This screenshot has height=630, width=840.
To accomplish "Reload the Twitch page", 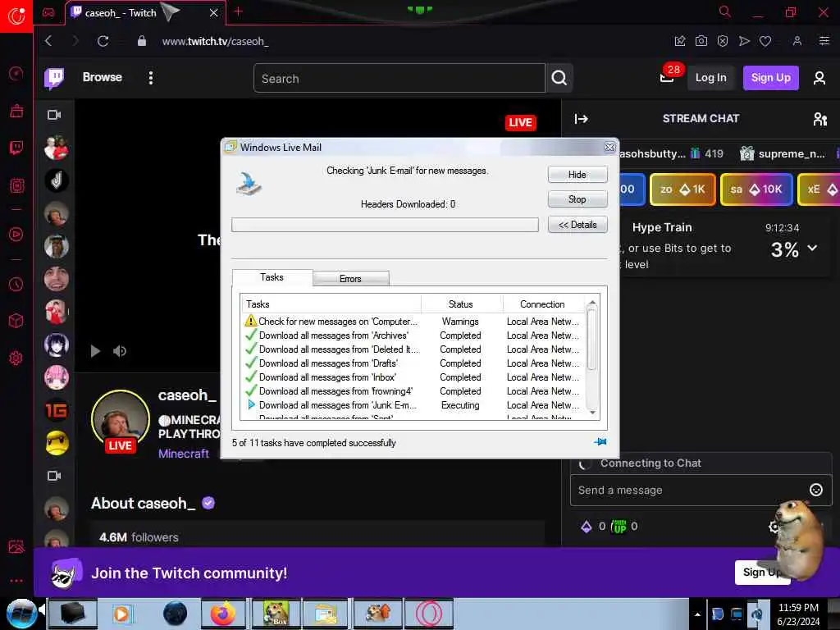I will (103, 41).
